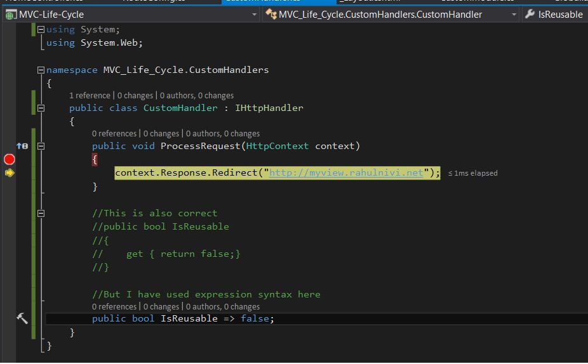The image size is (588, 364).
Task: Open the http://myview.rahulnivi.net link
Action: (346, 172)
